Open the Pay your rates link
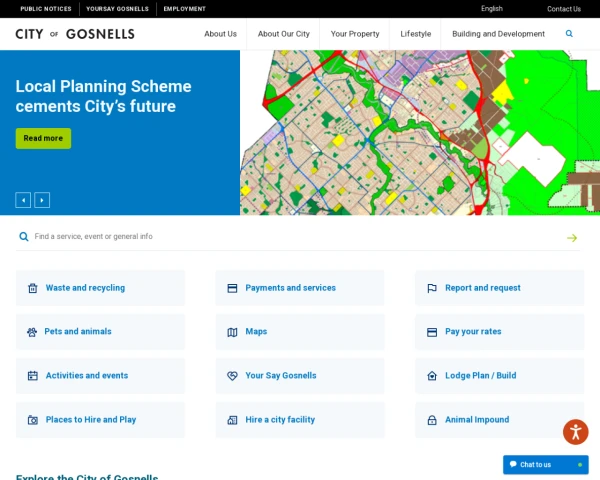 click(499, 332)
